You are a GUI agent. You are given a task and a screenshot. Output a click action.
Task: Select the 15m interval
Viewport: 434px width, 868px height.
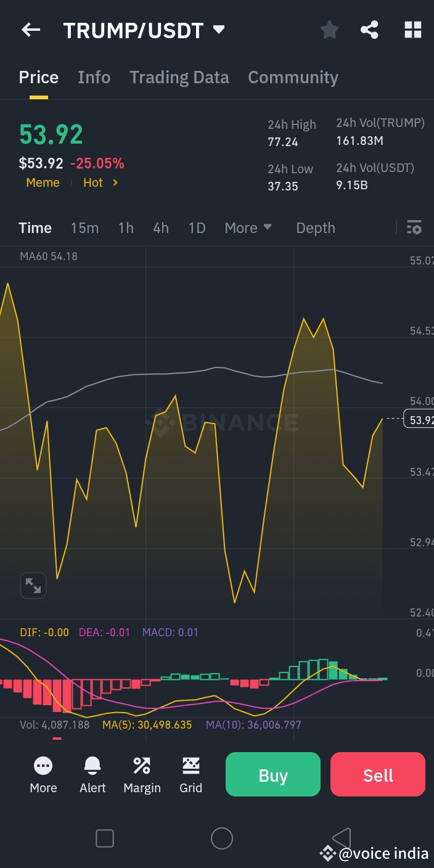tap(84, 228)
